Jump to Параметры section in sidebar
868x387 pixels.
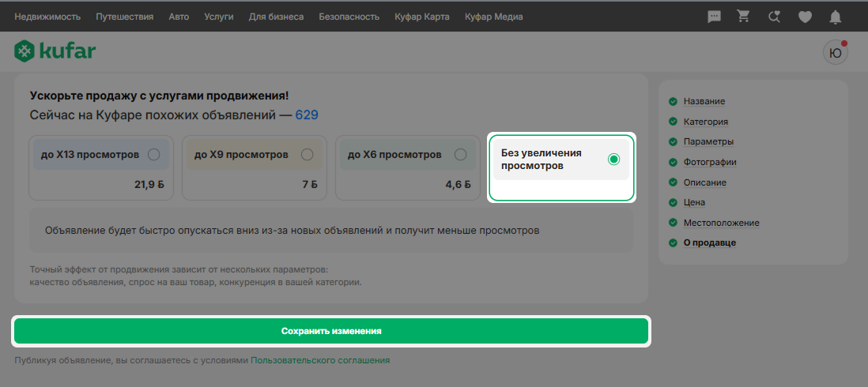coord(708,141)
